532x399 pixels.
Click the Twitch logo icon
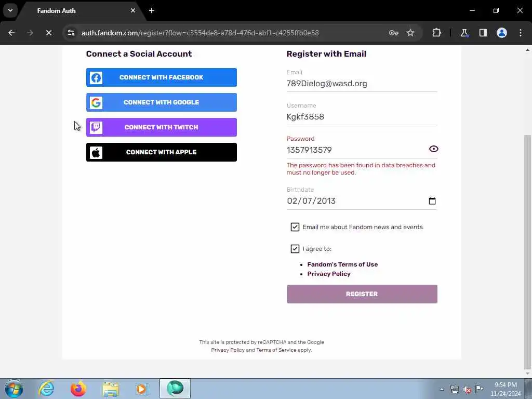point(96,128)
